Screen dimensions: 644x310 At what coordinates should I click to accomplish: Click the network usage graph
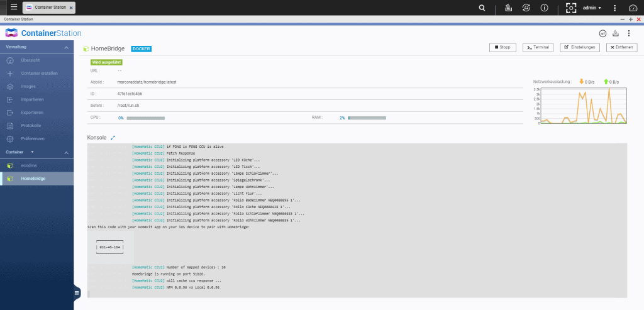584,106
